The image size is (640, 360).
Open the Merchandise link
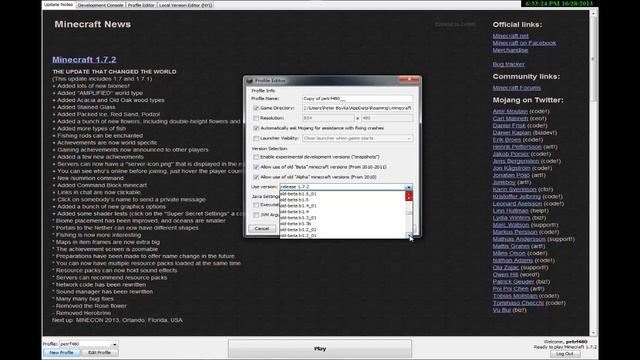pyautogui.click(x=510, y=50)
